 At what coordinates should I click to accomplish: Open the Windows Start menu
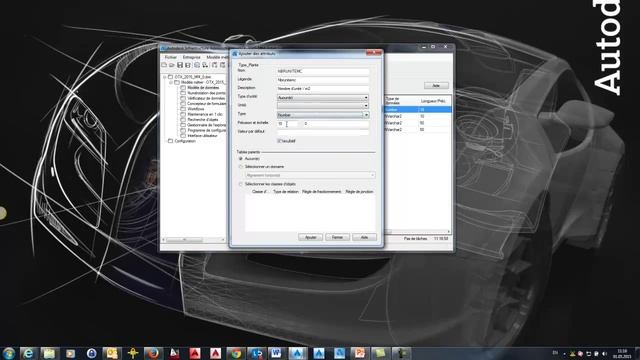[x=9, y=353]
